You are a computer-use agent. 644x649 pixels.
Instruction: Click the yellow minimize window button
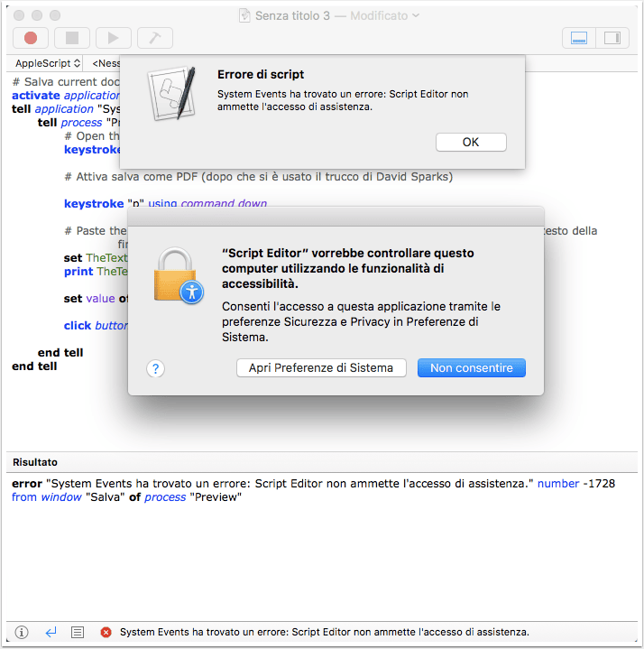tap(37, 15)
